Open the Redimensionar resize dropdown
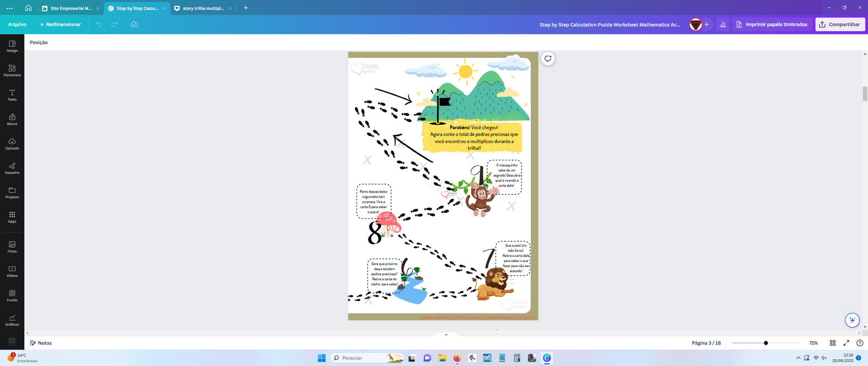868x366 pixels. coord(60,24)
